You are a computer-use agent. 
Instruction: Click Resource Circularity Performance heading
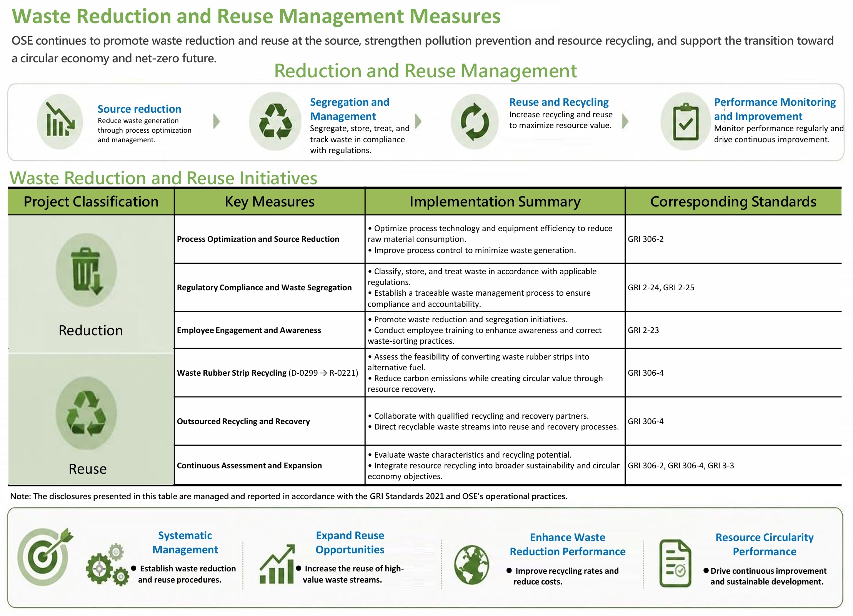click(765, 544)
